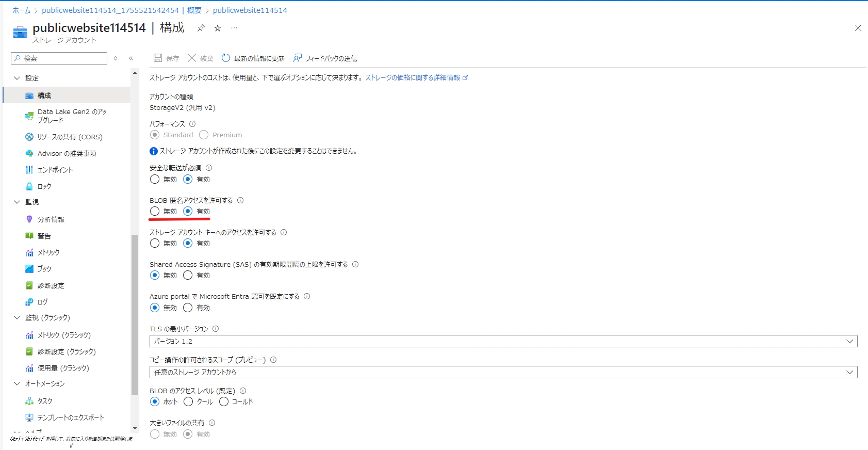Click info icon next to 安全な転送が必須
The height and width of the screenshot is (450, 868).
(209, 168)
